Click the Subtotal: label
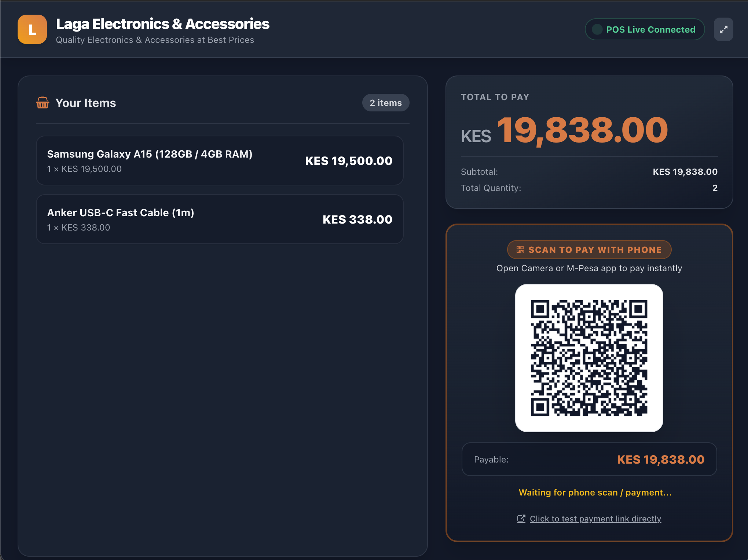748x560 pixels. 479,172
